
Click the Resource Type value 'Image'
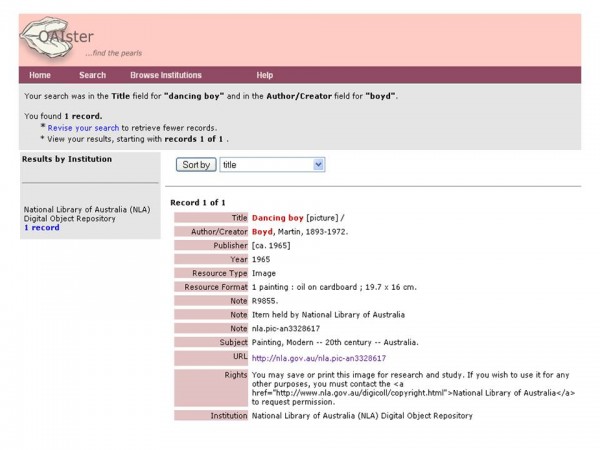pos(264,273)
